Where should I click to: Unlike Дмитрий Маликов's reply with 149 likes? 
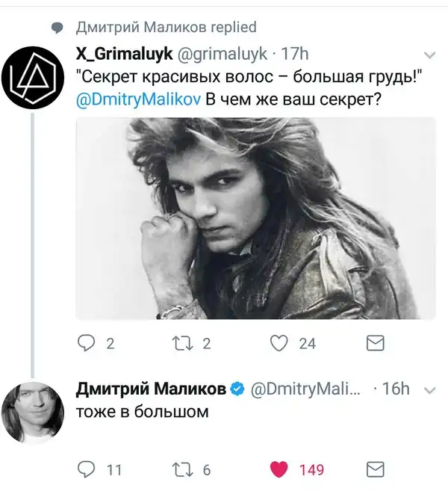coord(279,469)
